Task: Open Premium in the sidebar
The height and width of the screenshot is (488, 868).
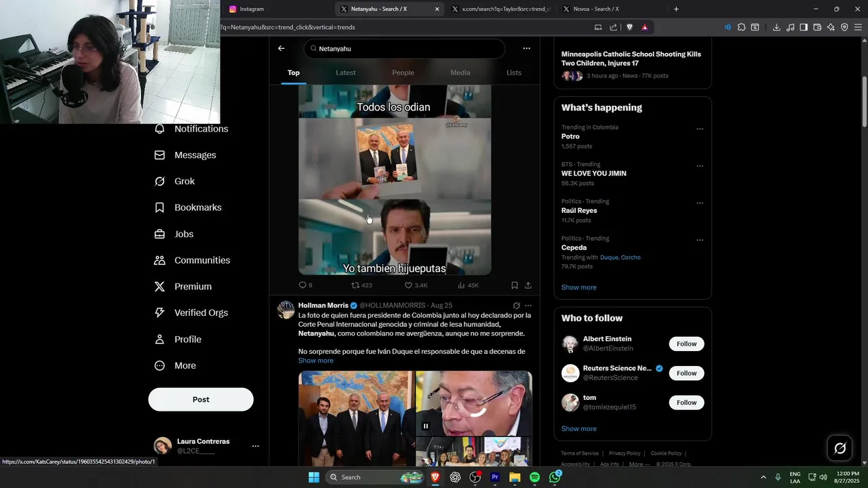Action: point(183,287)
